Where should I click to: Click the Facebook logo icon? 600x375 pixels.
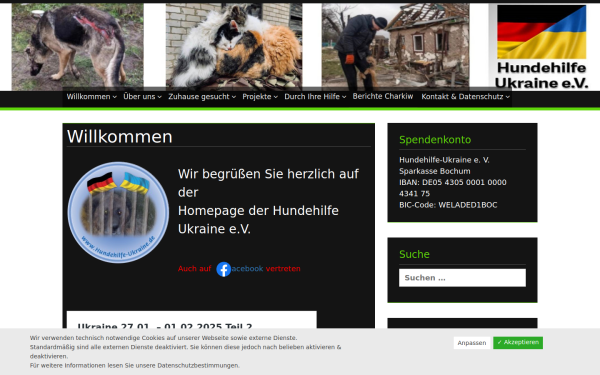point(223,269)
